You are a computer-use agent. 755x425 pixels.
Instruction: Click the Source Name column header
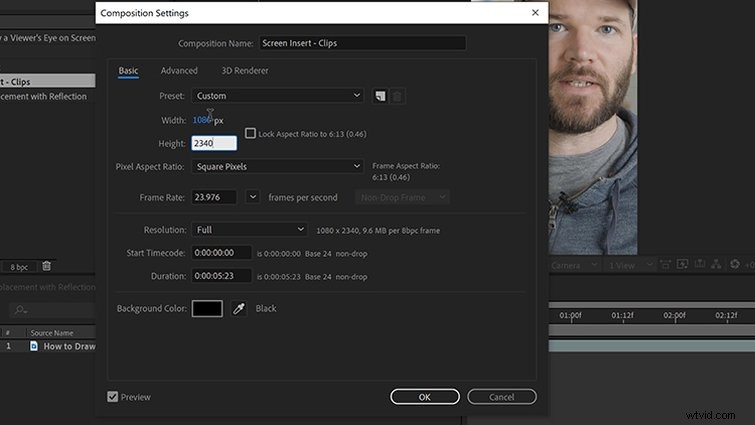[52, 333]
